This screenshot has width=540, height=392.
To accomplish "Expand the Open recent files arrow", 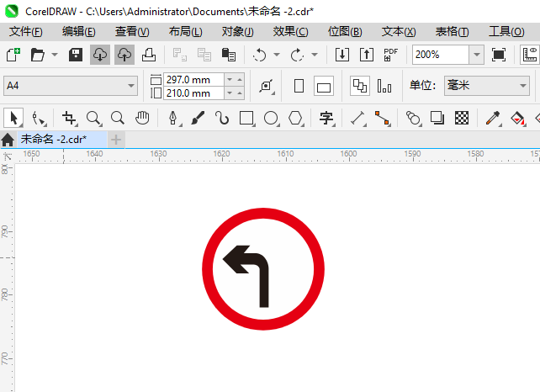I will coord(55,55).
